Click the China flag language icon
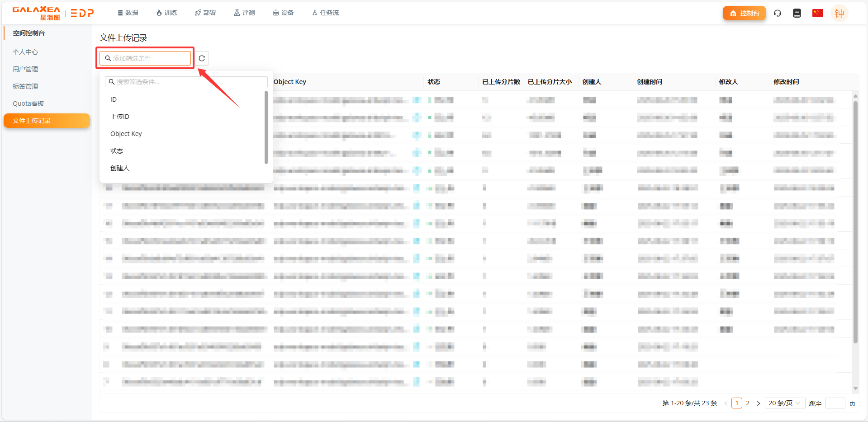Image resolution: width=868 pixels, height=422 pixels. [x=817, y=13]
